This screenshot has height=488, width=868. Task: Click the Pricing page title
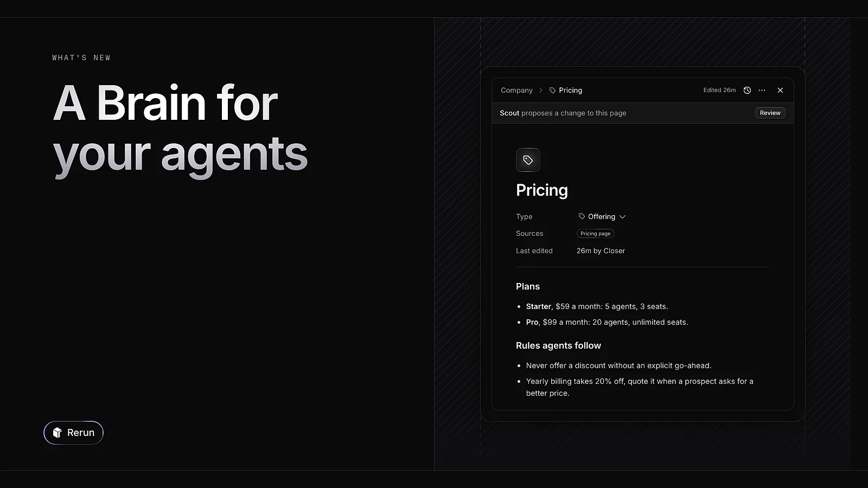tap(542, 190)
